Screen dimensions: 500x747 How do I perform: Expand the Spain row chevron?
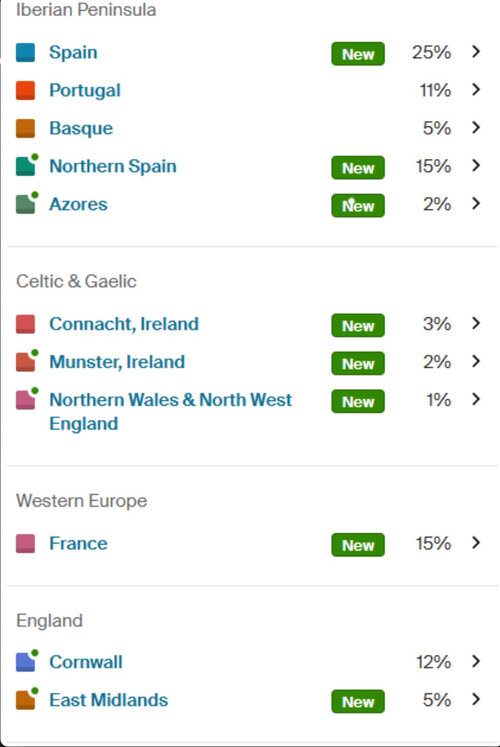[x=476, y=51]
